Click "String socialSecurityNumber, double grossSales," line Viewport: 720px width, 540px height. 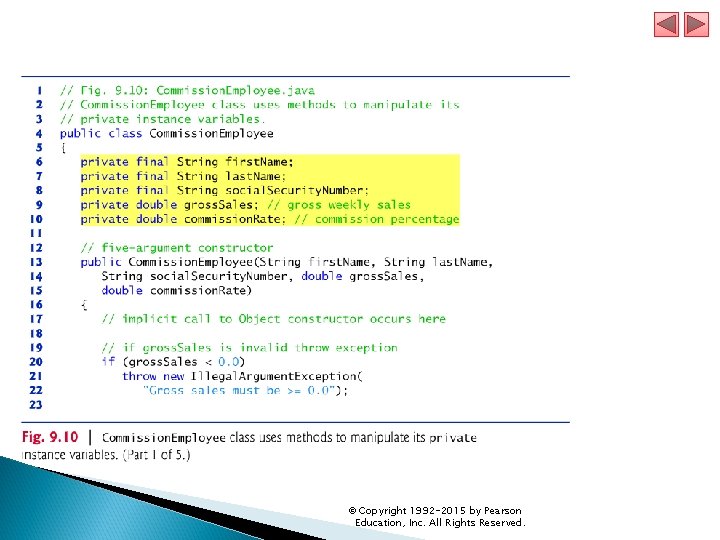263,276
